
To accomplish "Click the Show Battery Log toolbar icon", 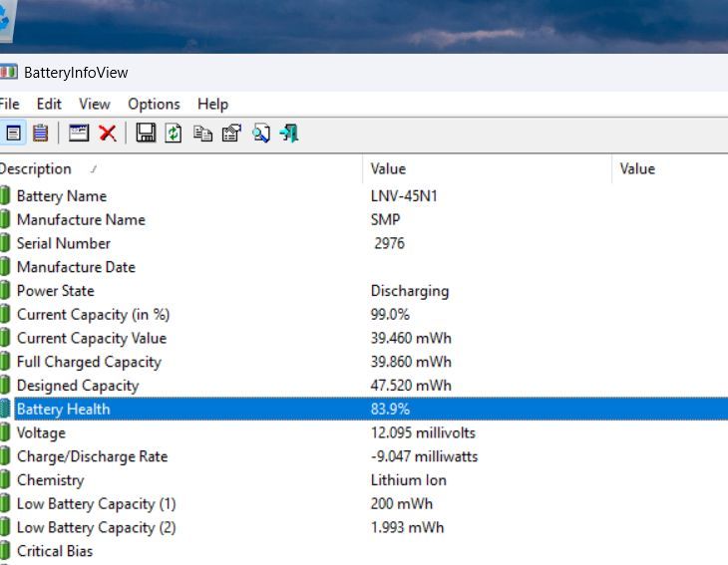I will (40, 133).
